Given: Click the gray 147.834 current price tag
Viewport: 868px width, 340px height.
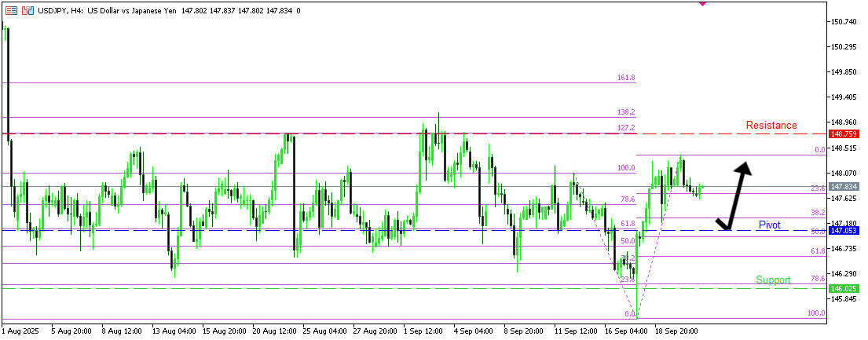Looking at the screenshot, I should click(x=844, y=187).
